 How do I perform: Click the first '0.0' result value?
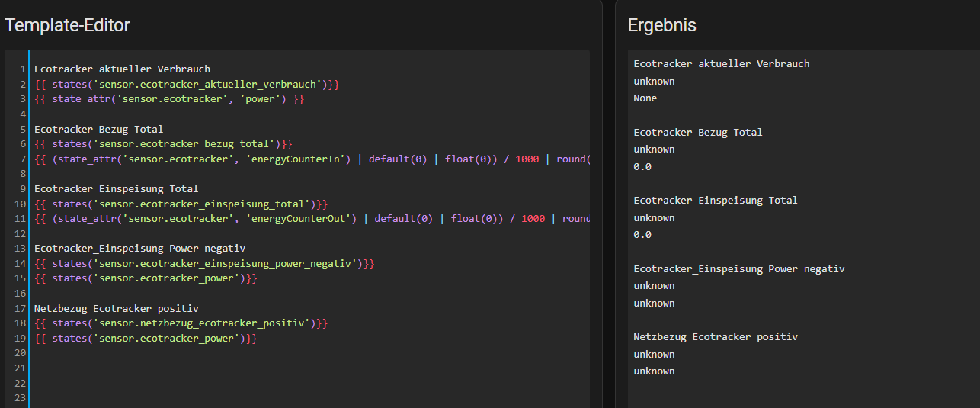click(x=642, y=166)
